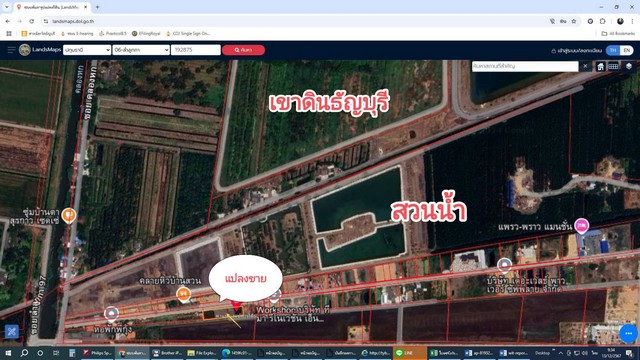Click the red parcel location pin
Viewport: 640px width, 360px height.
(x=236, y=306)
